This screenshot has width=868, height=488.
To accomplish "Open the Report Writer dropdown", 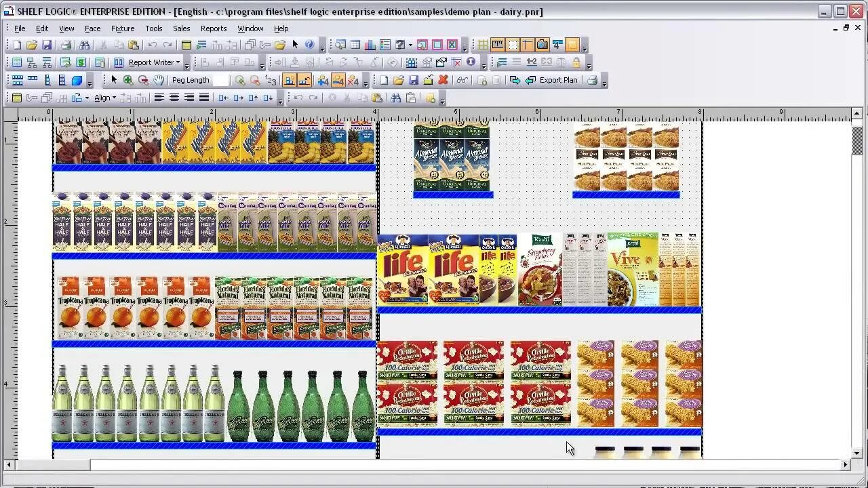I will (x=178, y=62).
